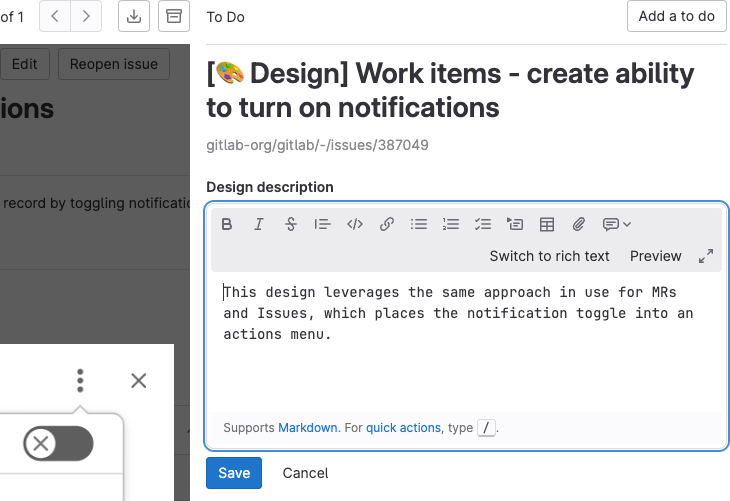Insert a blockquote

323,224
